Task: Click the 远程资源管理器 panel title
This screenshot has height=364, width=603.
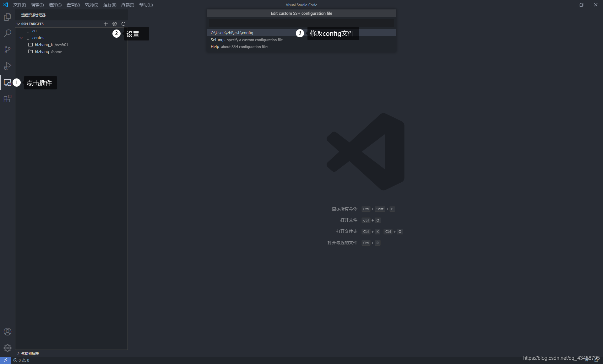Action: coord(33,15)
